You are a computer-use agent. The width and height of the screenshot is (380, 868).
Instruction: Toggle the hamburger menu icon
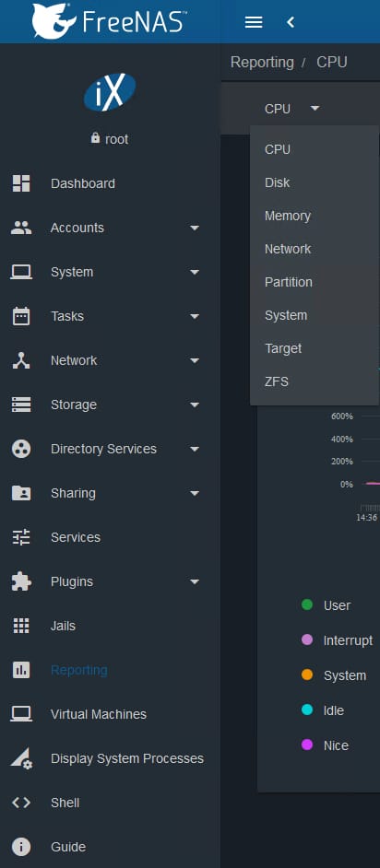(x=254, y=22)
